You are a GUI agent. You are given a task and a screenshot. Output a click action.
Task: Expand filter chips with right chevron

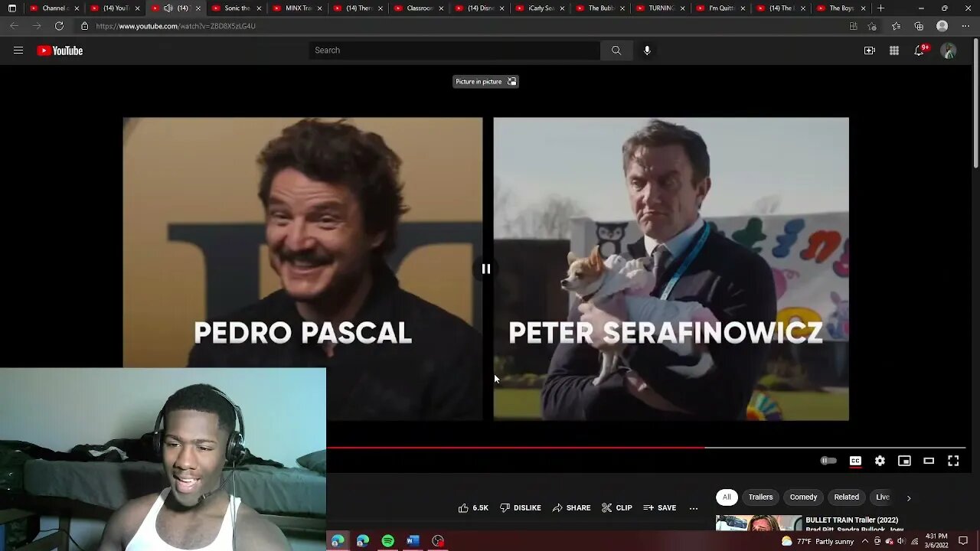tap(909, 497)
